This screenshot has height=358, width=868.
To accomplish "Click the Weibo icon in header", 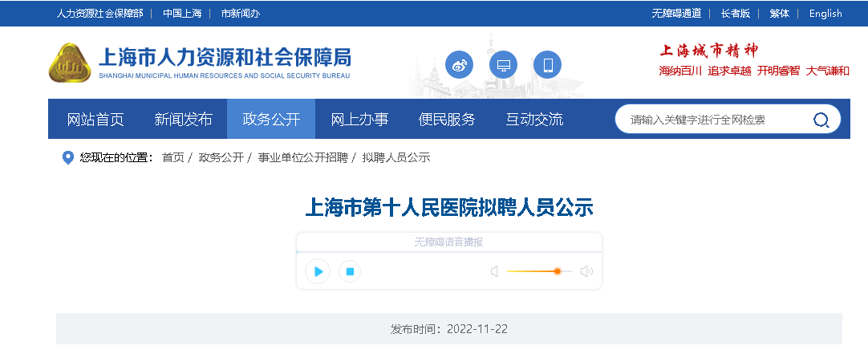I will (x=460, y=65).
